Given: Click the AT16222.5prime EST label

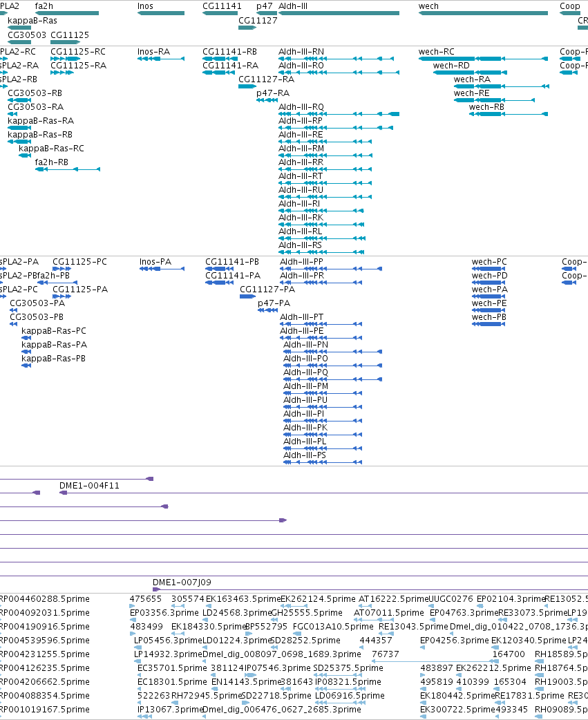Looking at the screenshot, I should [x=393, y=599].
